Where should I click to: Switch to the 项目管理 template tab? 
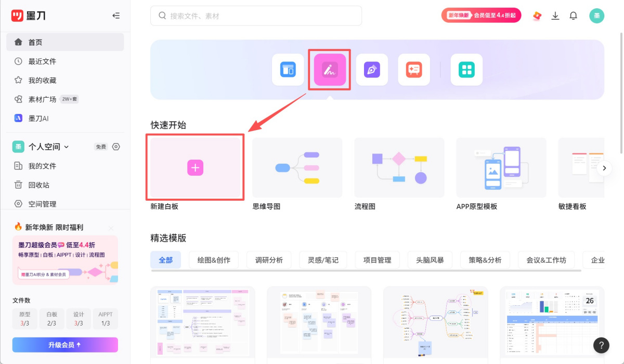coord(377,259)
